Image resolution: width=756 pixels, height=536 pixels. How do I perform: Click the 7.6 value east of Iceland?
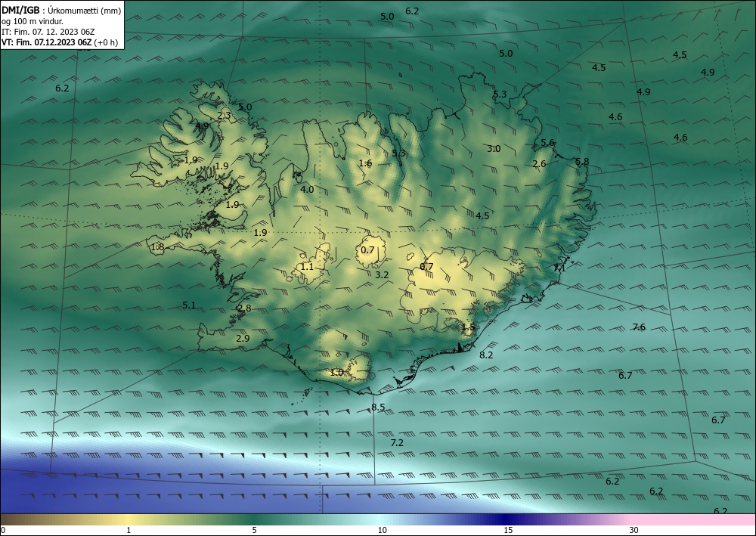(x=639, y=327)
